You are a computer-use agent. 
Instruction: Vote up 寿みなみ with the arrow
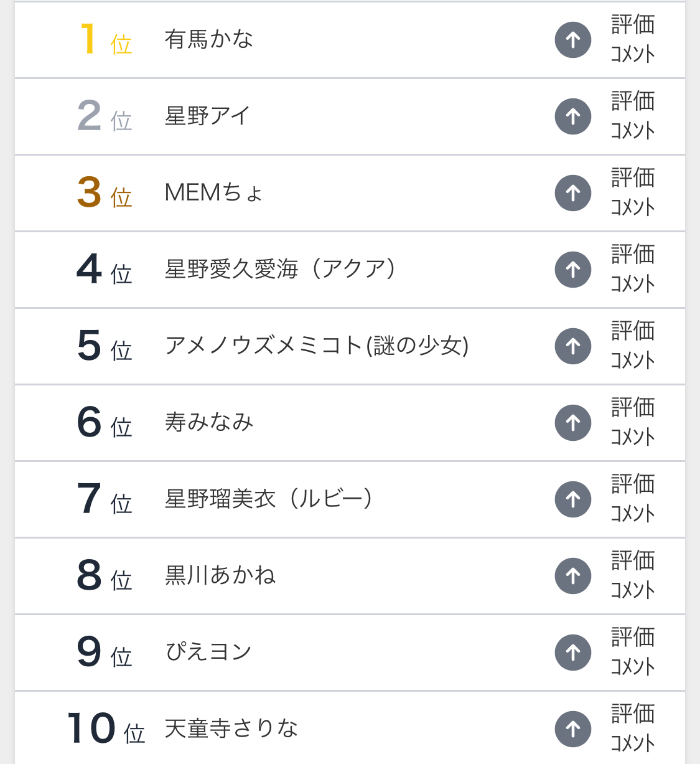[572, 423]
